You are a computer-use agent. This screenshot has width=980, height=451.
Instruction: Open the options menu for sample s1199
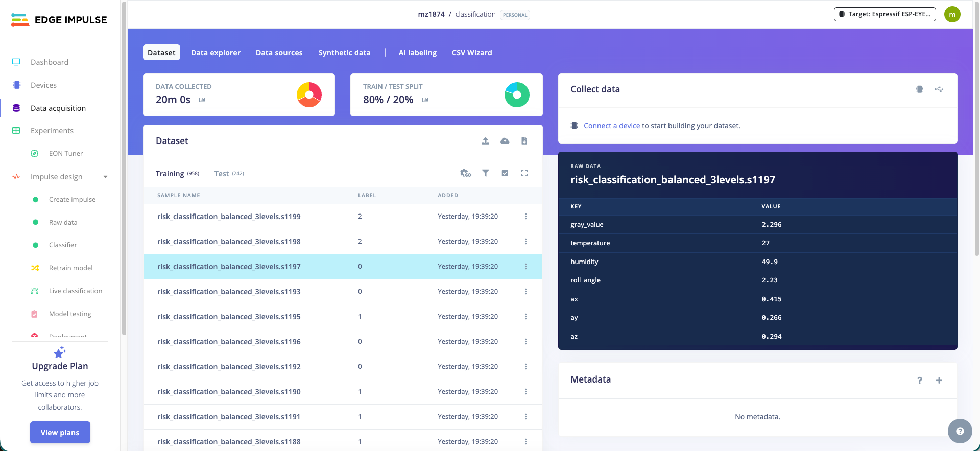(525, 217)
